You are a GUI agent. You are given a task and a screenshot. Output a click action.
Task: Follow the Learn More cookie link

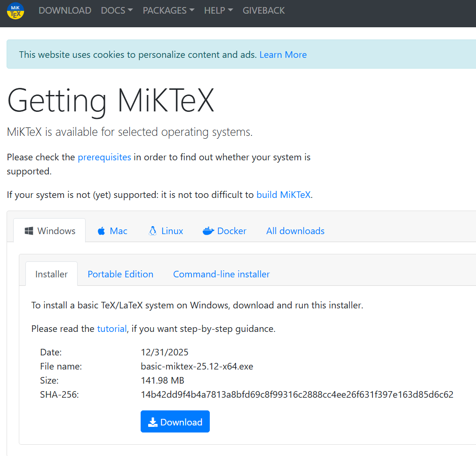click(283, 55)
